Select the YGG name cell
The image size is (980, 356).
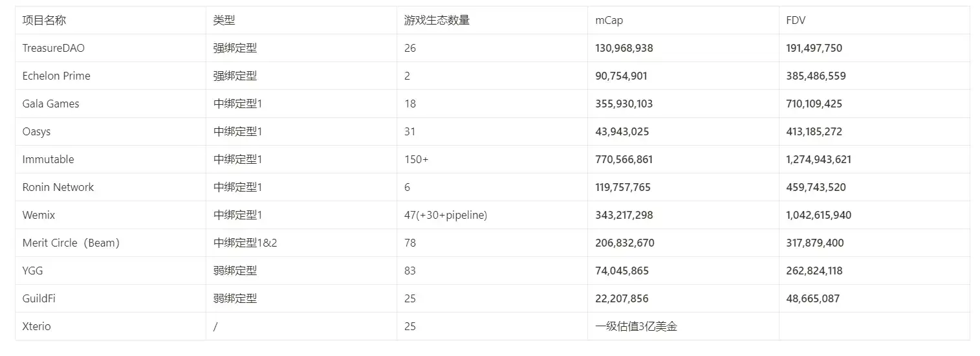pyautogui.click(x=32, y=271)
